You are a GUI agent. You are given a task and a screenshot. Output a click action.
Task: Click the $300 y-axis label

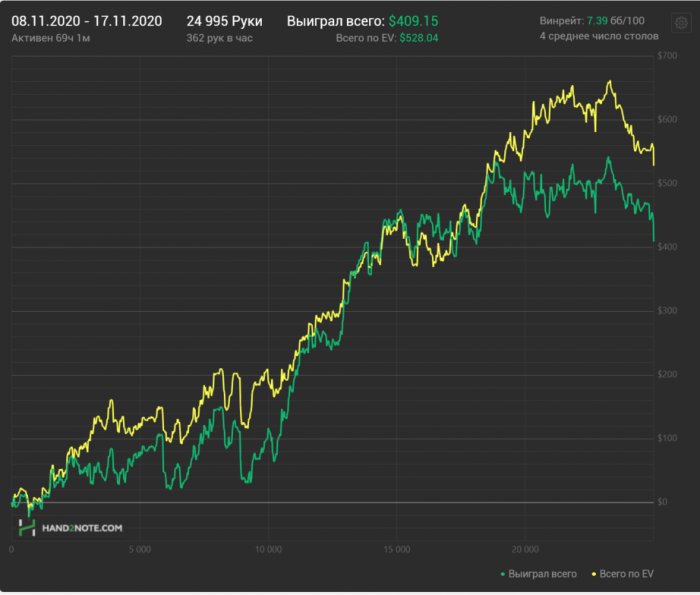[x=667, y=311]
